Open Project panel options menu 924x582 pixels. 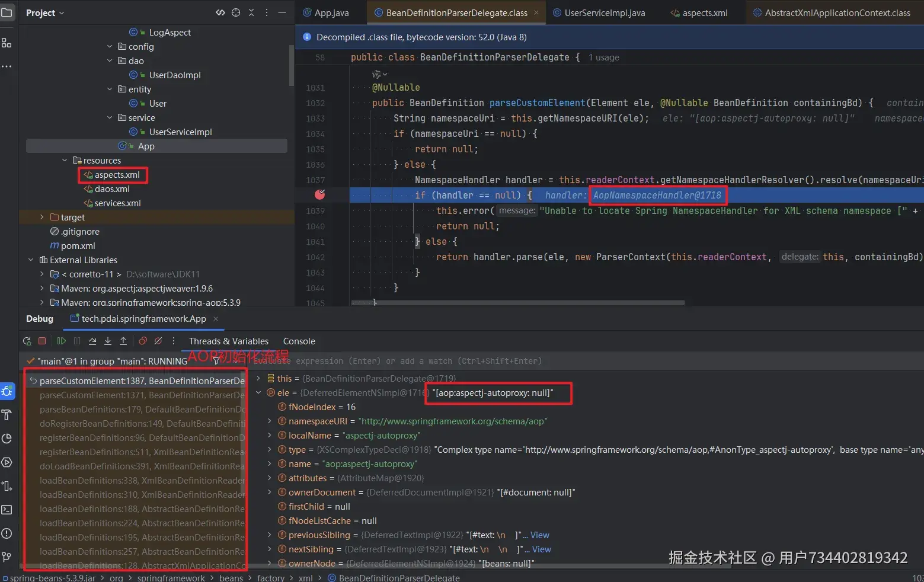click(x=267, y=12)
